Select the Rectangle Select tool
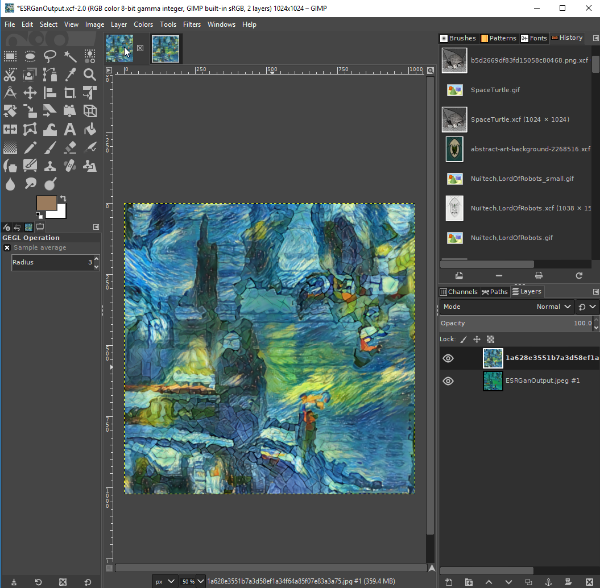The width and height of the screenshot is (600, 588). [x=10, y=56]
